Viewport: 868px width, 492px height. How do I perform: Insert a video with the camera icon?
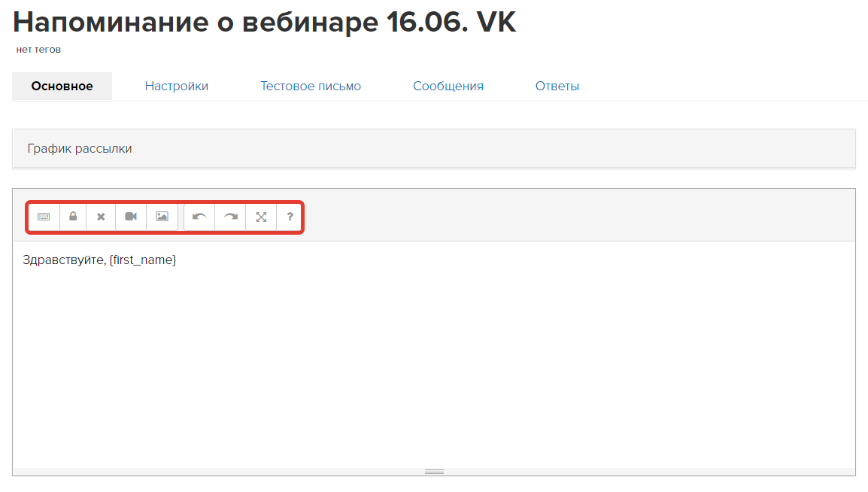point(131,217)
